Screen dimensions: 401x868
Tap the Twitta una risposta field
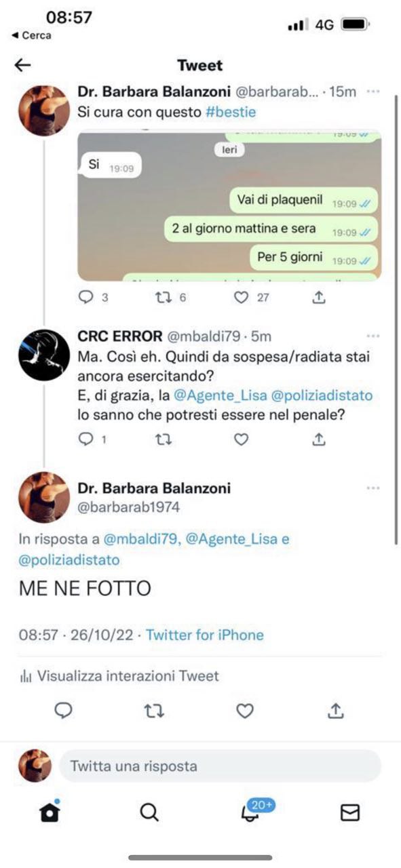[221, 766]
